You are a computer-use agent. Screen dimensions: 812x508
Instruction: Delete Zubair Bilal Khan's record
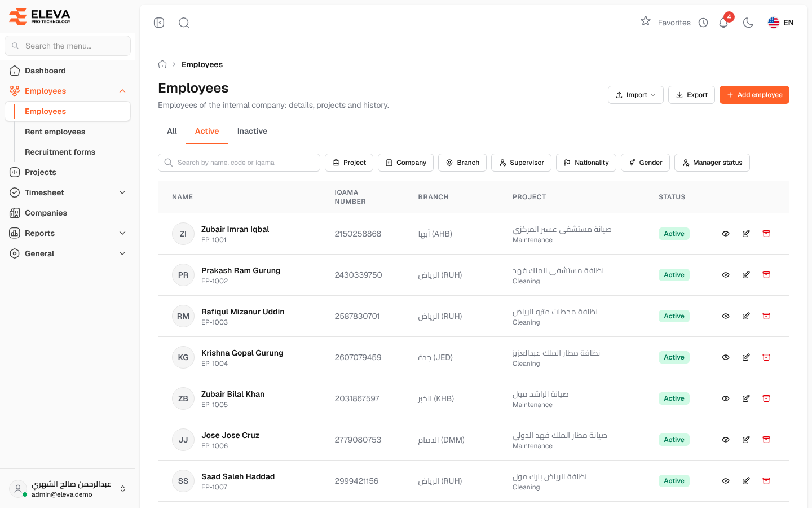coord(766,398)
